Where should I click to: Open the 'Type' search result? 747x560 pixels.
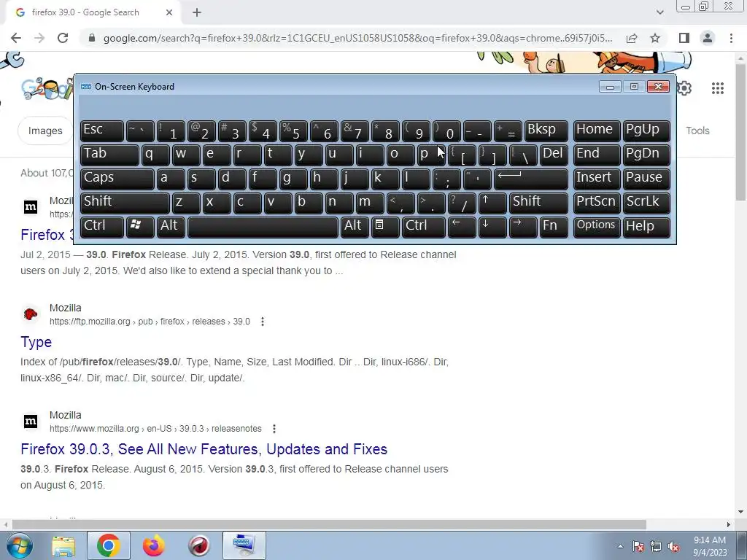point(36,342)
